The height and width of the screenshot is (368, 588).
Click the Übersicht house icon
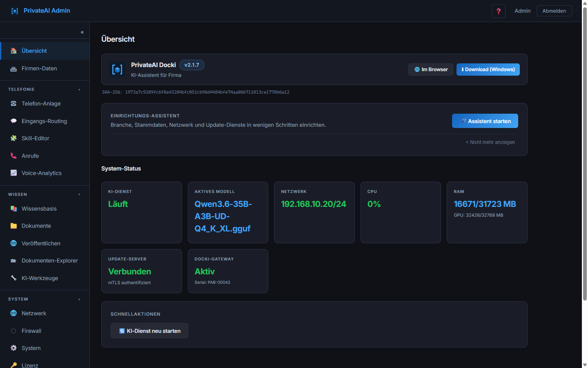13,51
